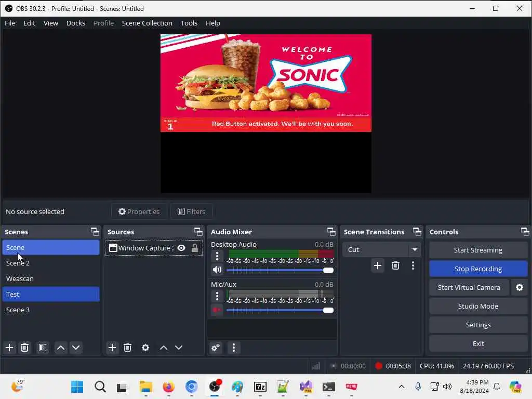Select Scene 2 in Scenes list
Screen dimensions: 532x399
tap(51, 263)
